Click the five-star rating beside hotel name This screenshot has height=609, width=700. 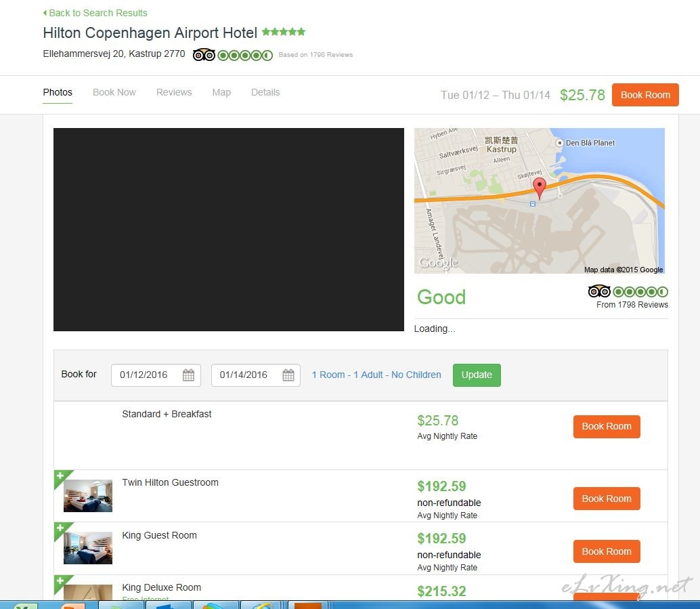284,32
